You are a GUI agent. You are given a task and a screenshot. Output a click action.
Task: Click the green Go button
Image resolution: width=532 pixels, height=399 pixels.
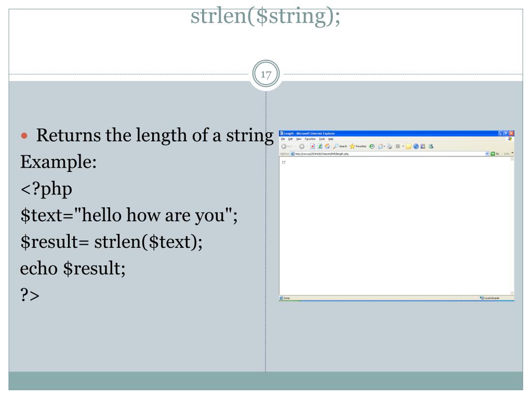495,154
